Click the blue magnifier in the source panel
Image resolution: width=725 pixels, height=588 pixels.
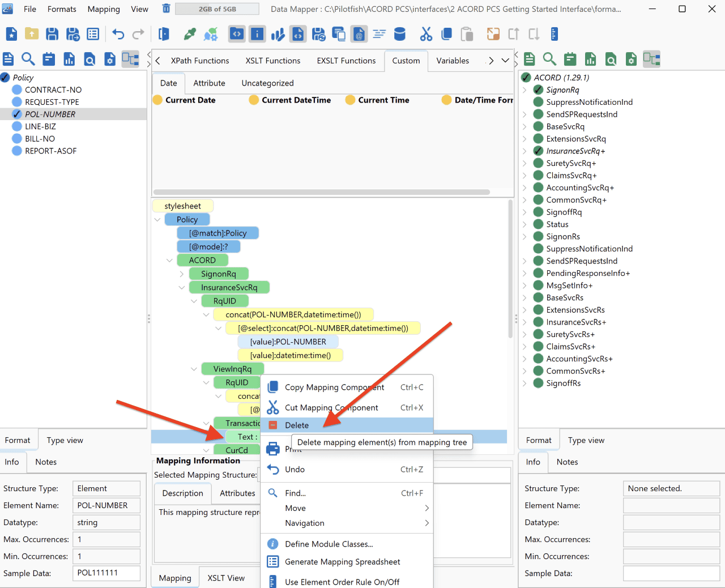click(x=28, y=59)
